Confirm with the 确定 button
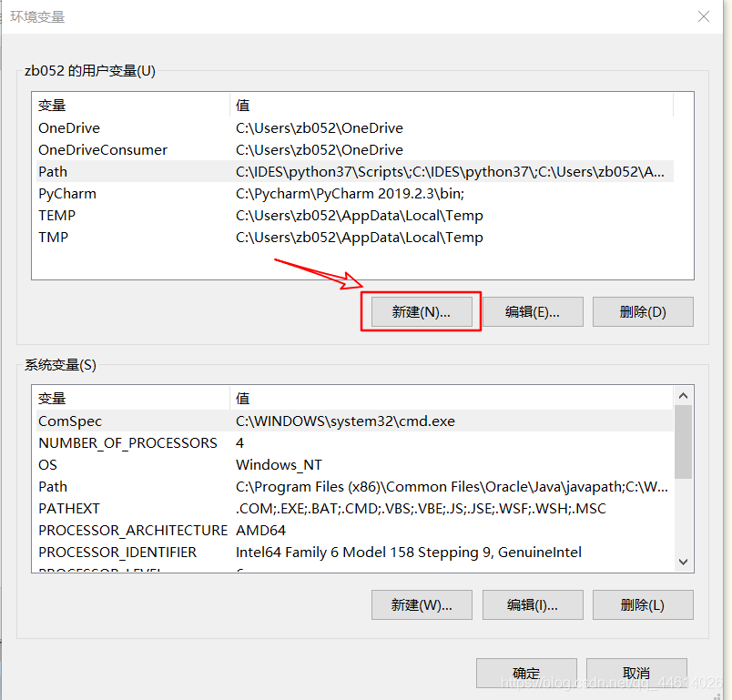 [526, 673]
